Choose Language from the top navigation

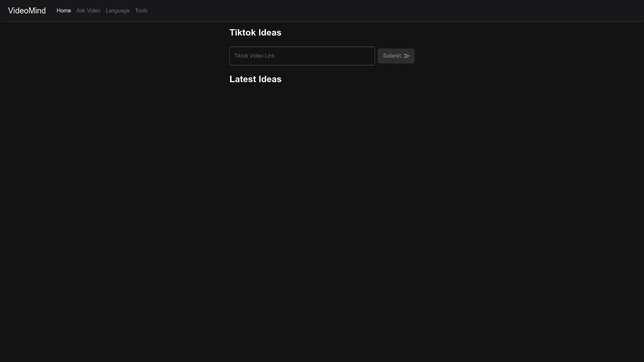coord(117,10)
